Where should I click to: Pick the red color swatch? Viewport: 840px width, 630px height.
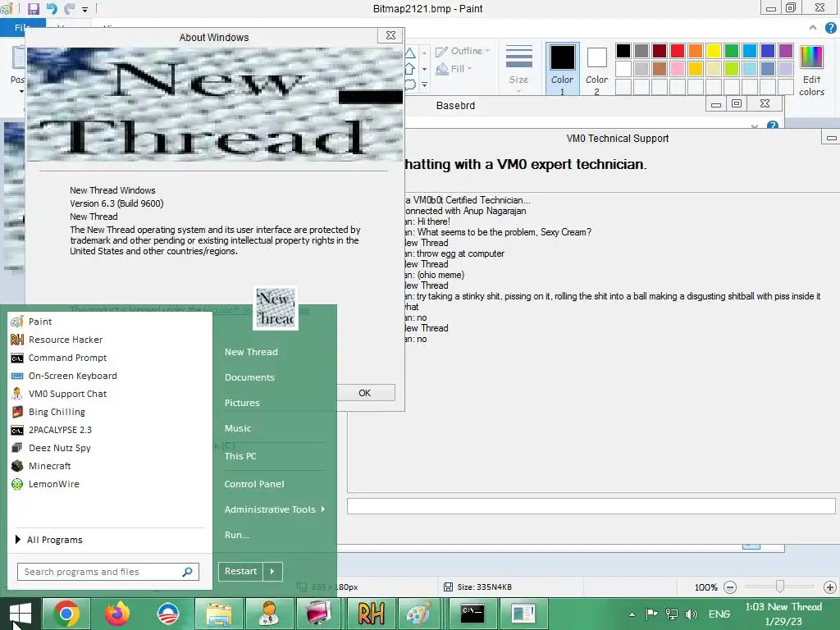coord(678,50)
